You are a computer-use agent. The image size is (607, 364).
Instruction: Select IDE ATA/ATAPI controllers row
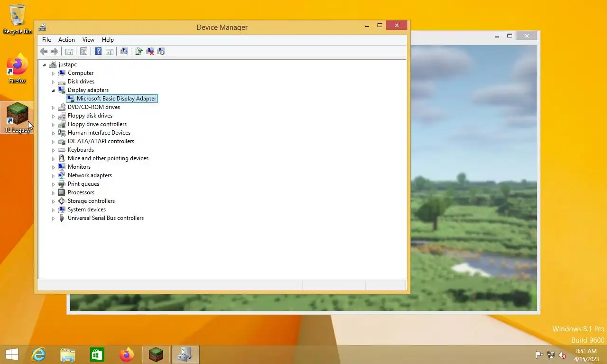coord(101,141)
